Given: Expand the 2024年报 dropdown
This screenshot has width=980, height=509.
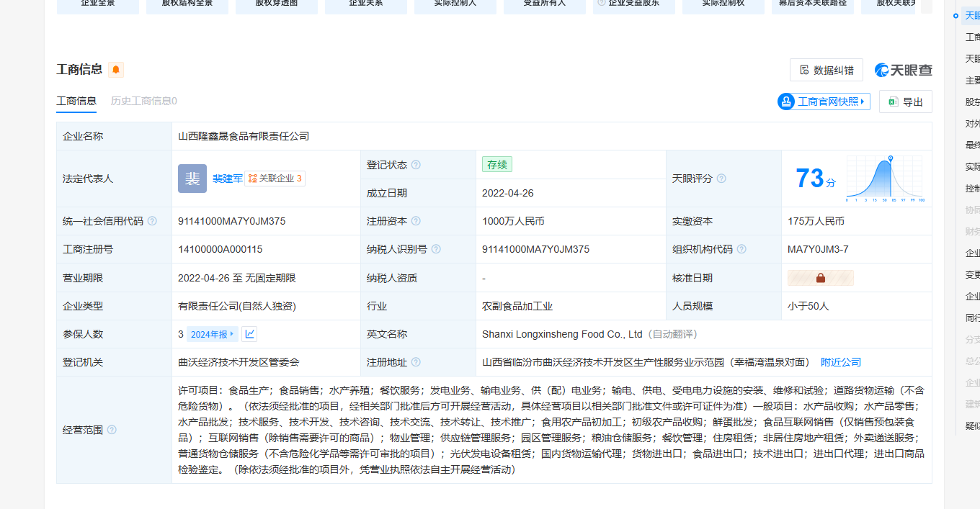Looking at the screenshot, I should tap(212, 334).
